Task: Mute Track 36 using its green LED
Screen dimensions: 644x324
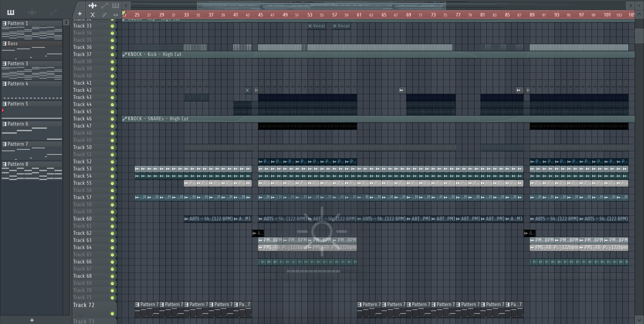Action: tap(112, 47)
